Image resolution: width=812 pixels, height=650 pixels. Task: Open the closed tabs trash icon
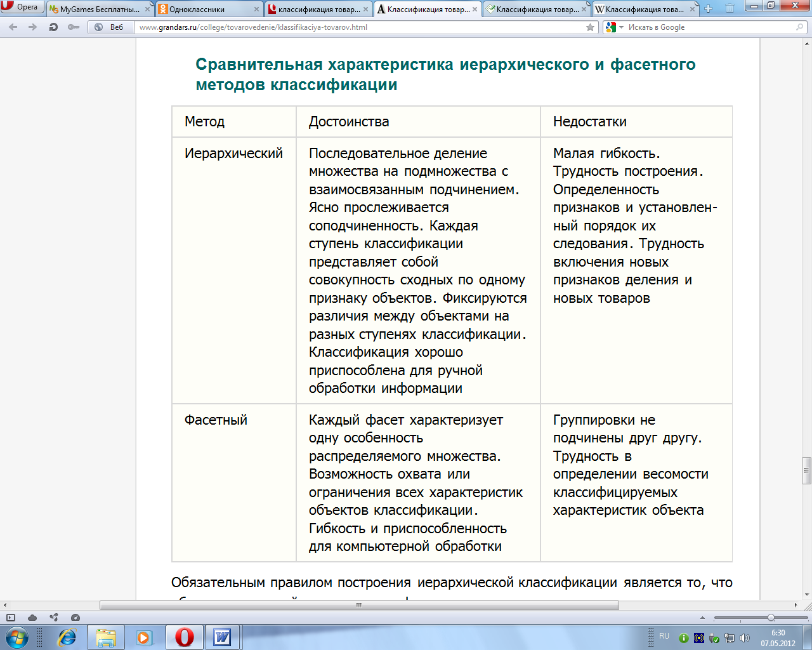click(x=730, y=9)
